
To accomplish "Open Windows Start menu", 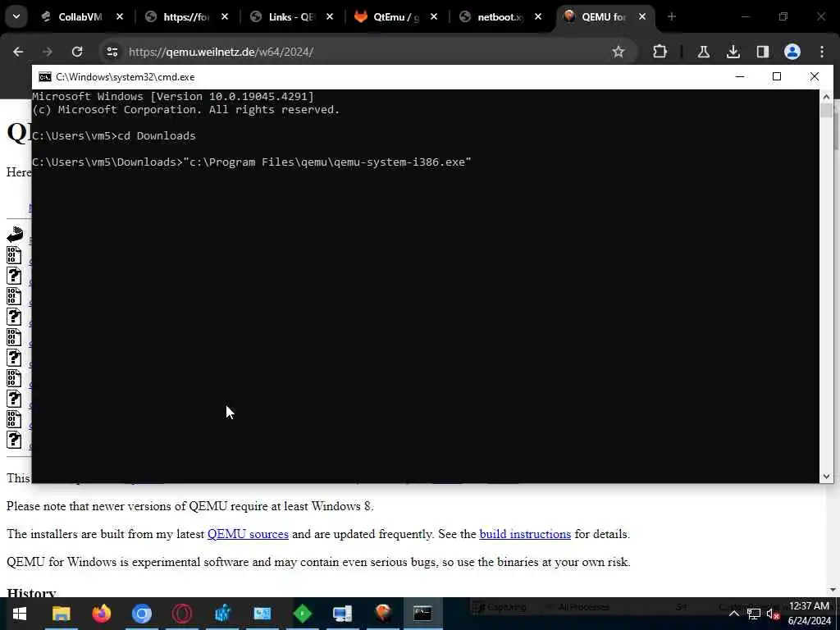I will coord(20,614).
